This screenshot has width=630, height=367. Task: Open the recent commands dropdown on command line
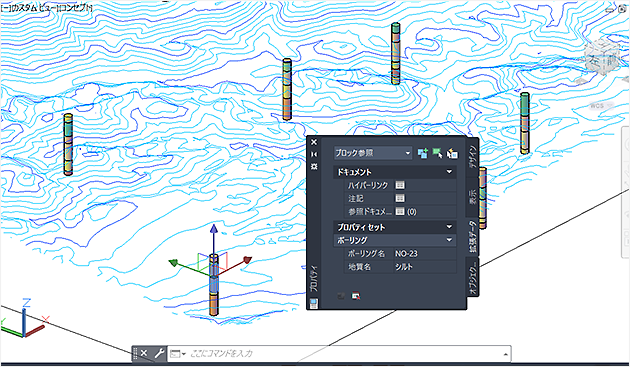(177, 354)
